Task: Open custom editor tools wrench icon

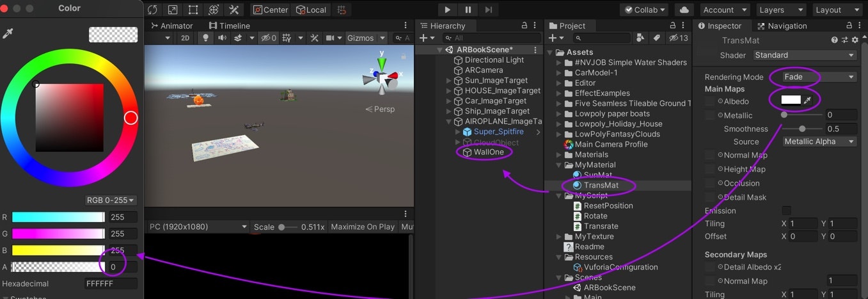Action: (234, 10)
